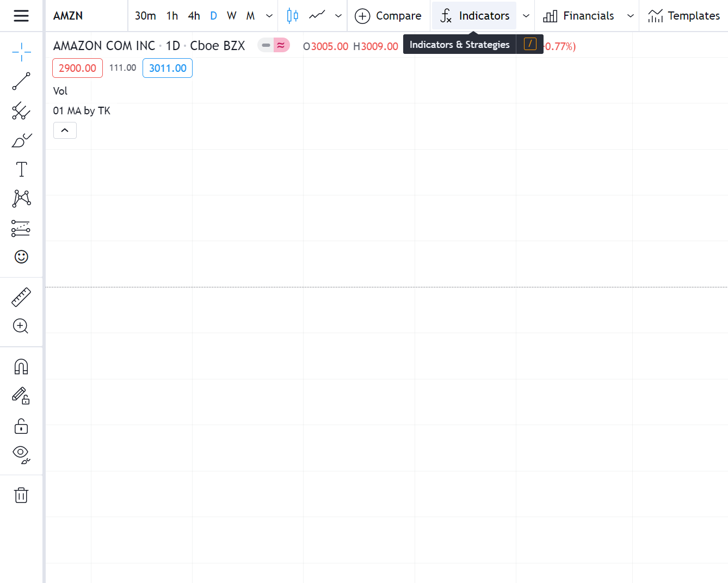Click the gray market status pill
This screenshot has height=583, width=728.
click(266, 45)
